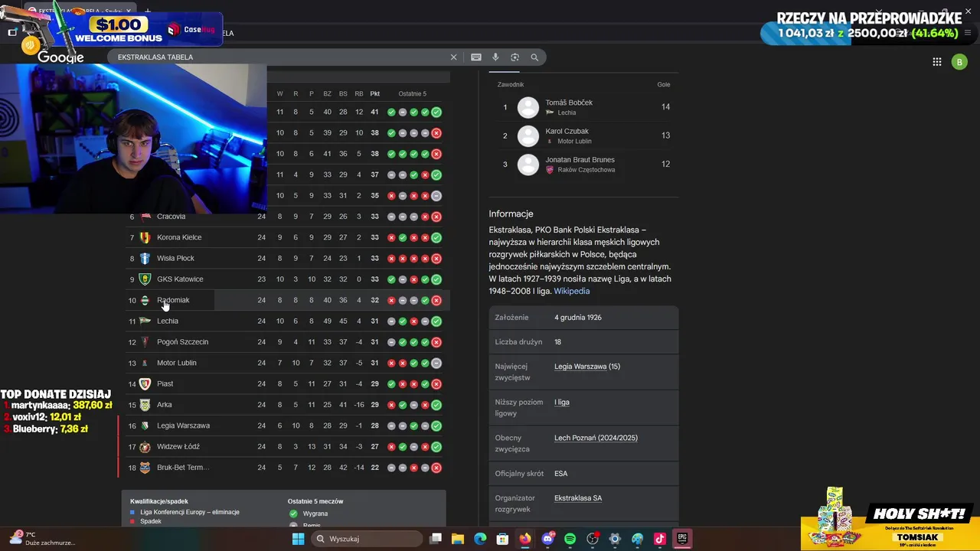Open Legia Warszawa (15) most wins link
This screenshot has width=980, height=551.
[x=587, y=367]
